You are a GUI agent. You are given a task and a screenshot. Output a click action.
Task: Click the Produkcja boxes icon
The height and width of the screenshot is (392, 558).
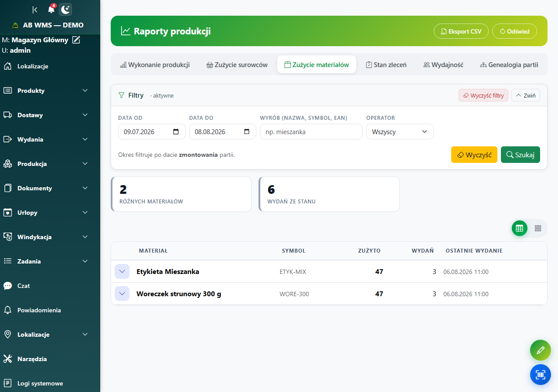pyautogui.click(x=7, y=164)
